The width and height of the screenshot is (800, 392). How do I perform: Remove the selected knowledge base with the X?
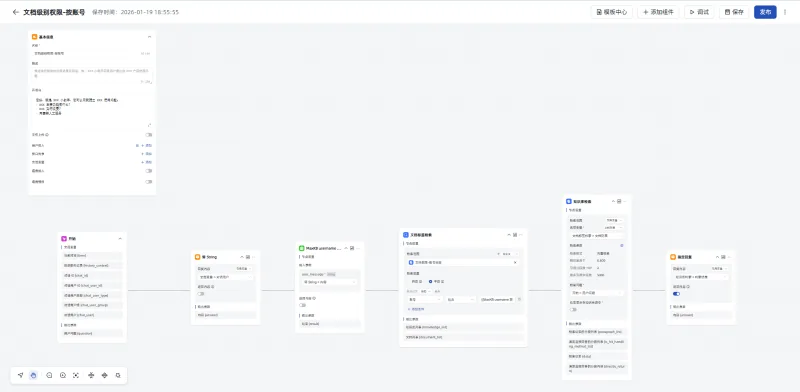click(515, 262)
